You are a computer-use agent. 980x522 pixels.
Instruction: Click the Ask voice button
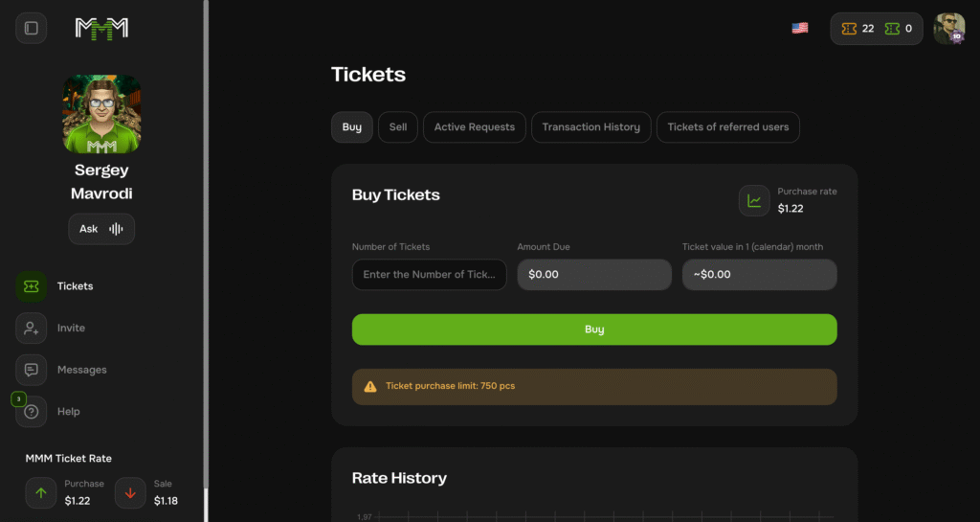point(101,229)
